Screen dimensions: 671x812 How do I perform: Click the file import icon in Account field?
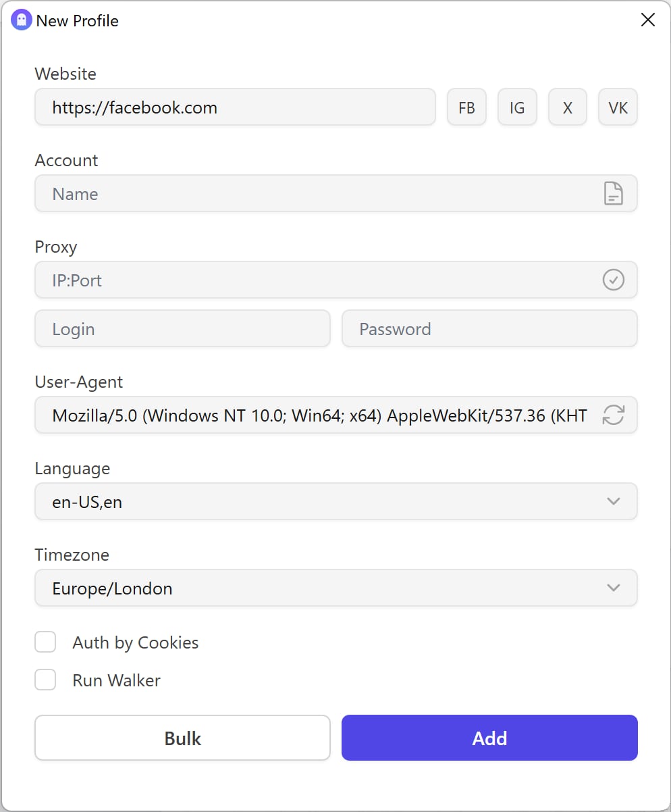click(613, 194)
